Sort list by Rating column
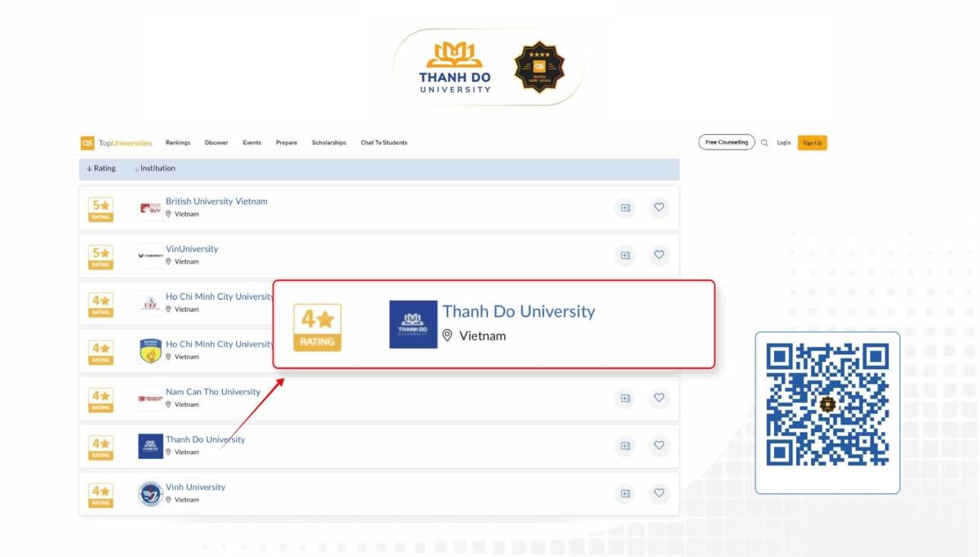Screen dimensions: 980x557 coord(101,168)
